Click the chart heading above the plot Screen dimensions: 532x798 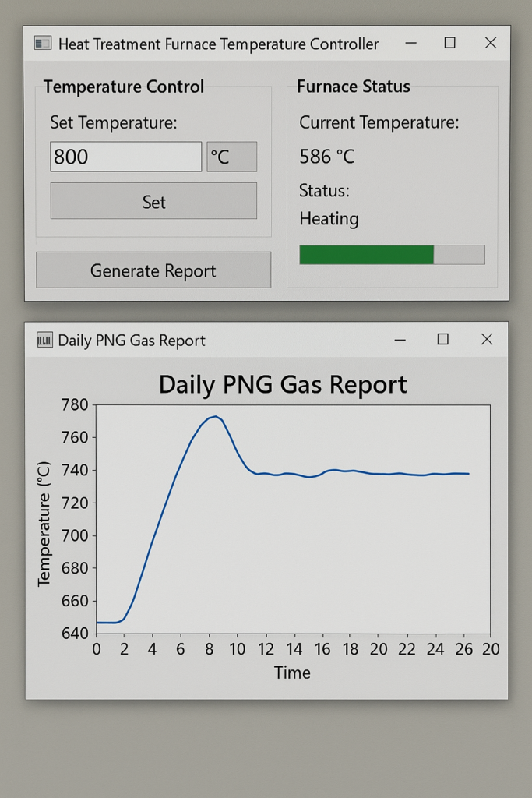283,384
